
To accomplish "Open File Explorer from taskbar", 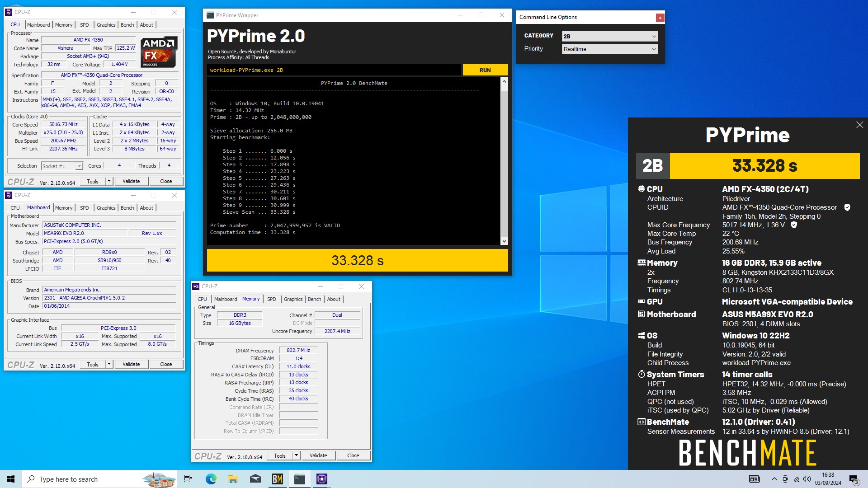I will (233, 479).
